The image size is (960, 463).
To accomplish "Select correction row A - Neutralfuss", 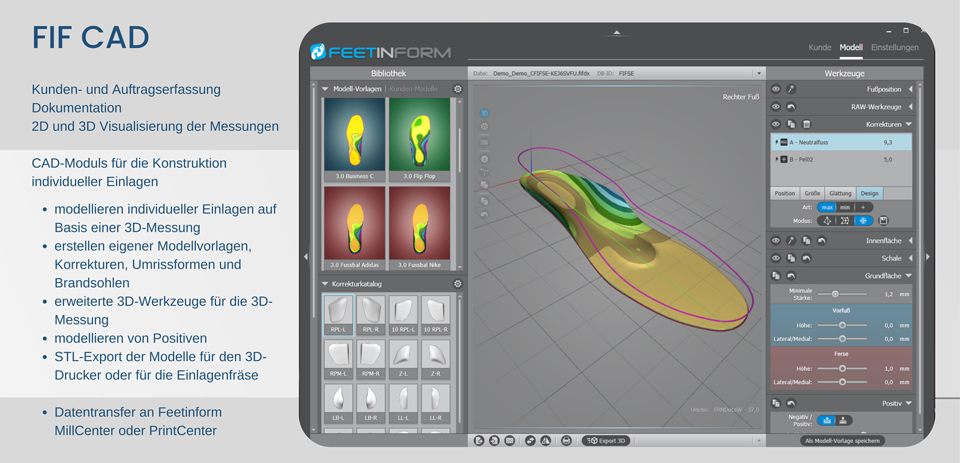I will click(841, 142).
